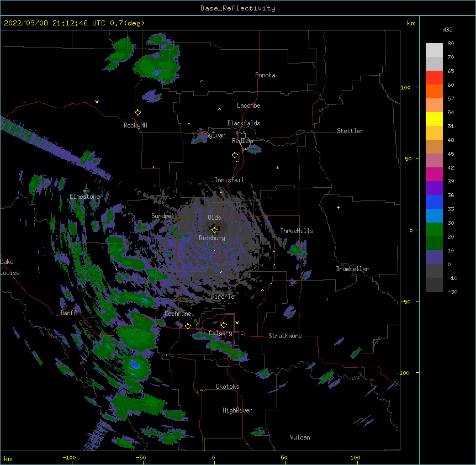
Task: Click the ThreeHills town label
Action: (297, 231)
